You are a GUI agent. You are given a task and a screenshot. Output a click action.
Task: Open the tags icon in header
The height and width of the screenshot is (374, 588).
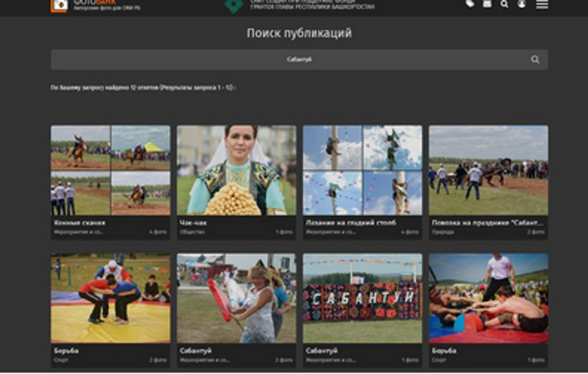tap(470, 4)
